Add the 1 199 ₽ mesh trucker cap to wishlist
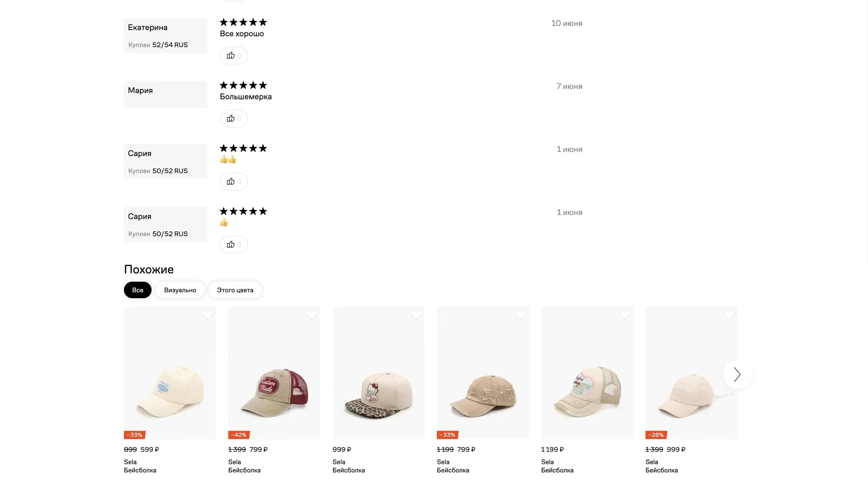 coord(625,314)
